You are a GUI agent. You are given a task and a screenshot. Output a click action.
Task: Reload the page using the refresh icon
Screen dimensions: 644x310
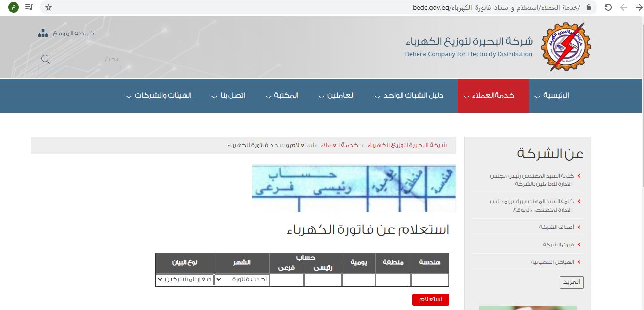coord(608,7)
